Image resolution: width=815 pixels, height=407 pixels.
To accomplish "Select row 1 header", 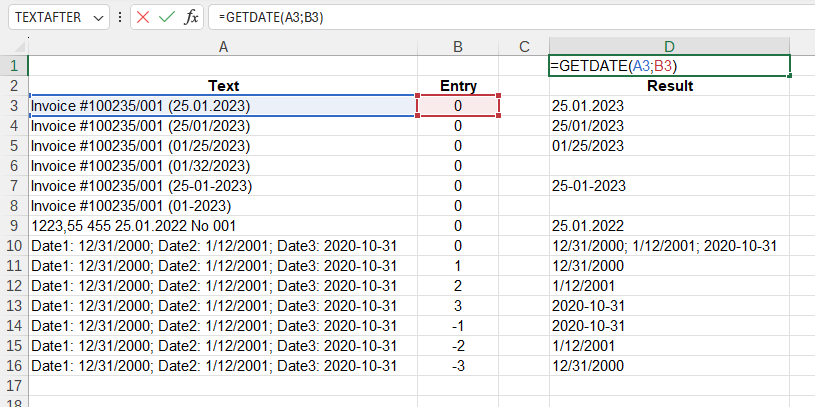I will point(14,65).
